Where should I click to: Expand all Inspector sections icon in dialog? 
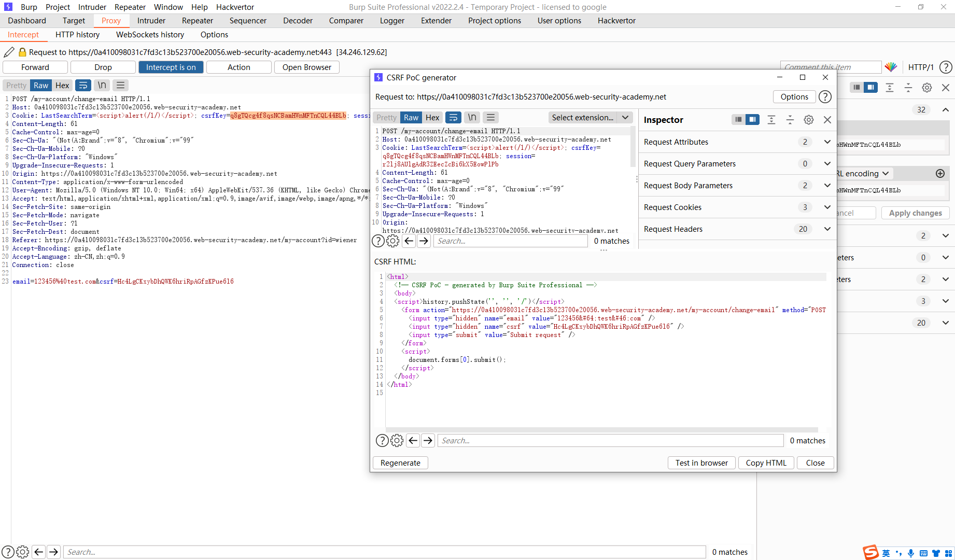(x=771, y=120)
